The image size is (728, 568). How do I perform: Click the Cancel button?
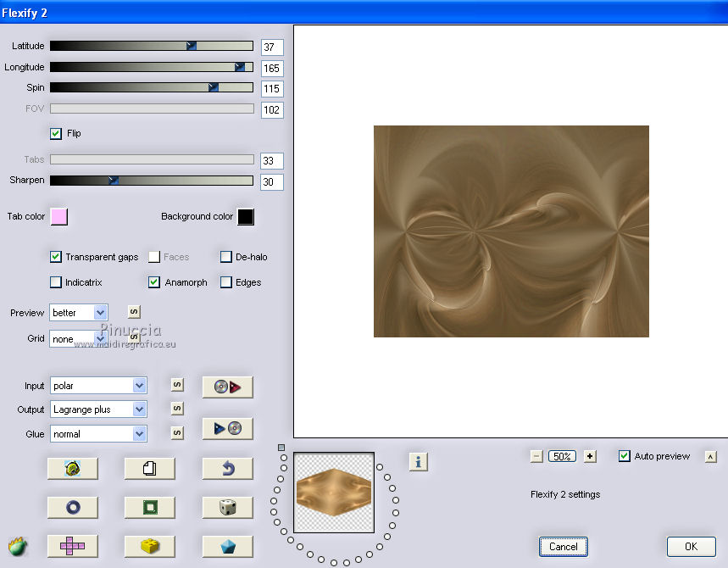(x=564, y=547)
